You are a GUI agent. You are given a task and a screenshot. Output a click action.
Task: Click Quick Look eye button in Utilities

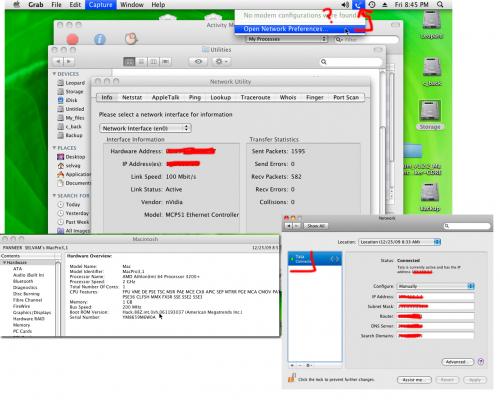[x=198, y=62]
